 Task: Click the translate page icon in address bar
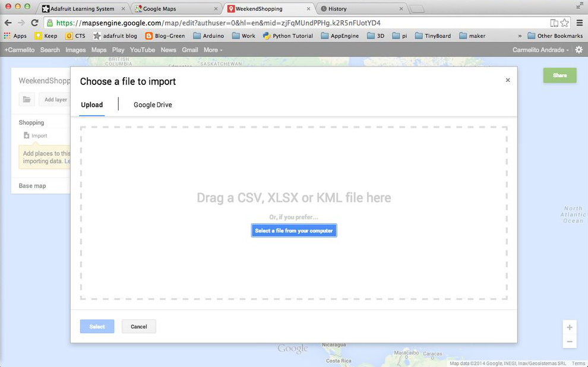coord(554,23)
